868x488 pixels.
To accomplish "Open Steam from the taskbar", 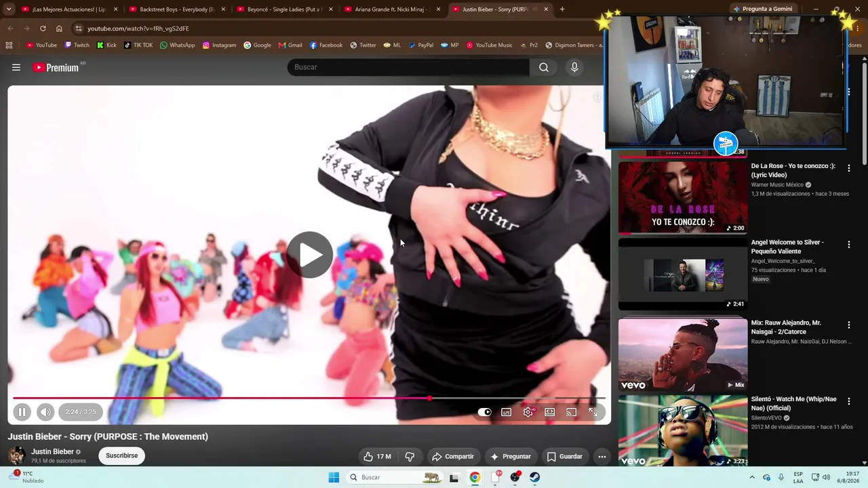I will pyautogui.click(x=535, y=477).
